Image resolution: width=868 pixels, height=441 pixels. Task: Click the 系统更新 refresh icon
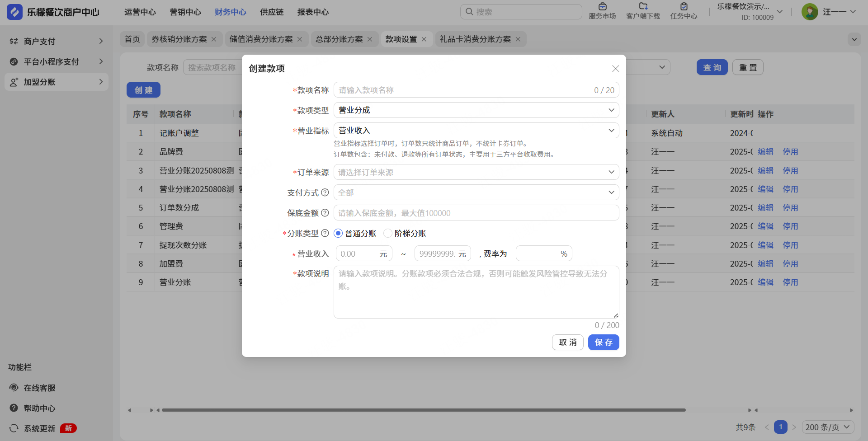click(14, 428)
